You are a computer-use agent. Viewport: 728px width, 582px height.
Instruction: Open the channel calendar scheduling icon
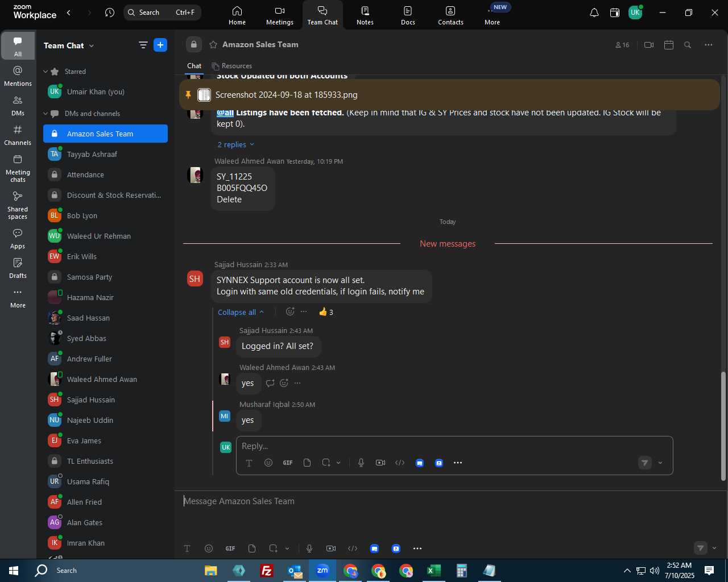pos(669,45)
